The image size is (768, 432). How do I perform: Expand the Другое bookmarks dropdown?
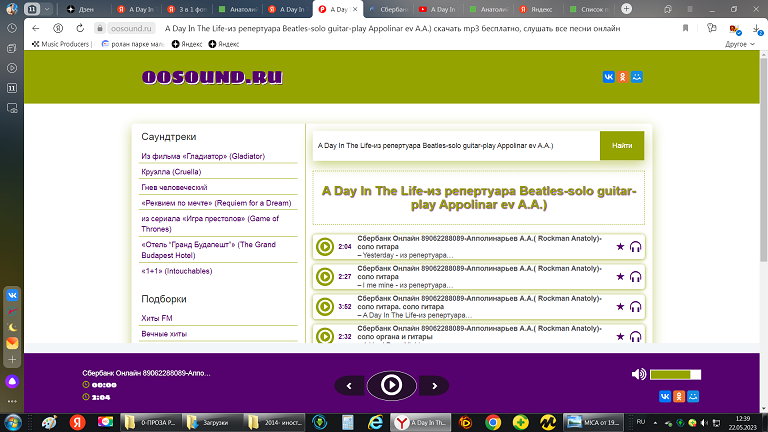[x=740, y=44]
